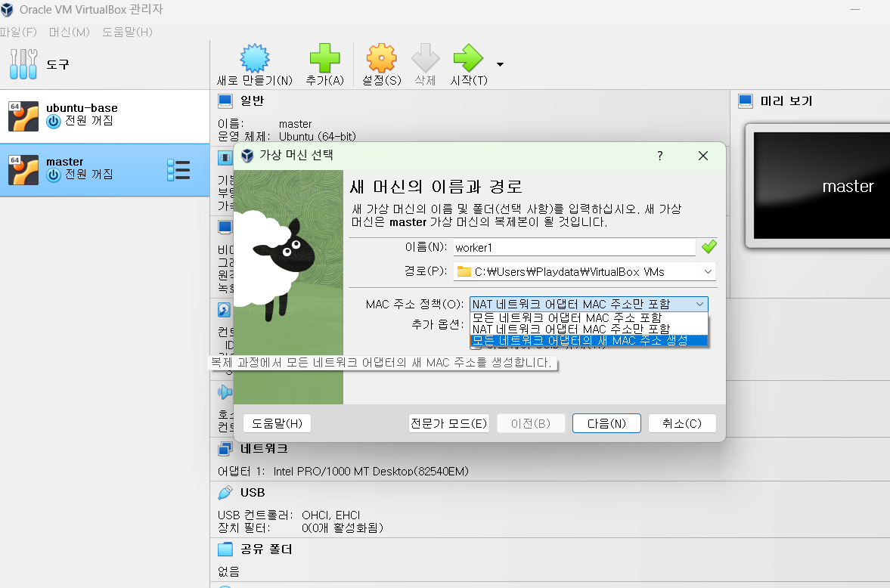The height and width of the screenshot is (588, 890).
Task: Click the Start (시작) green arrow icon
Action: (468, 58)
